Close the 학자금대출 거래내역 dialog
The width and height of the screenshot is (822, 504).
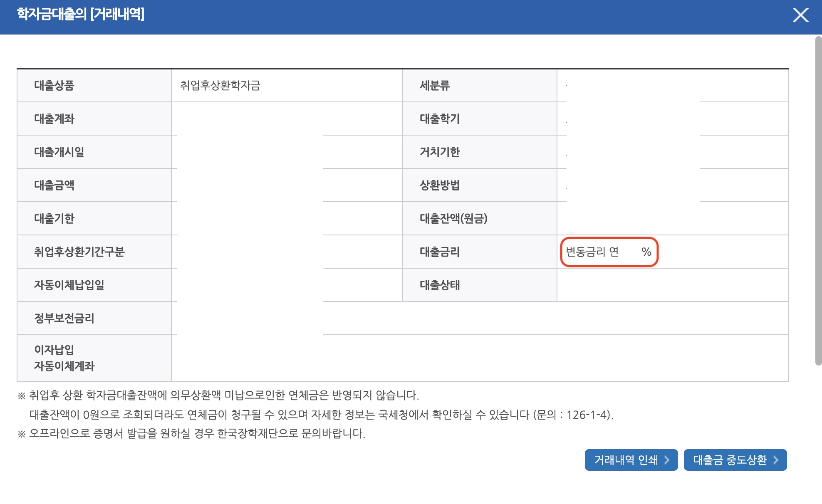(x=800, y=15)
